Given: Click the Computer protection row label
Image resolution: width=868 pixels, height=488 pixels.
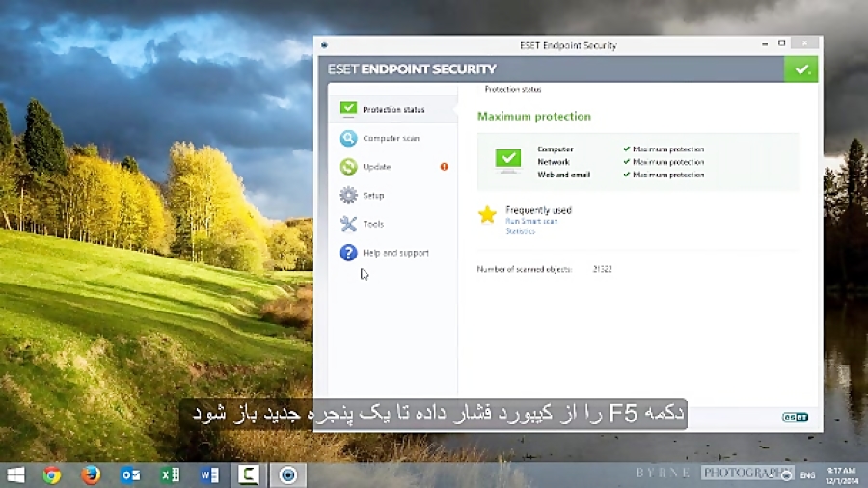Looking at the screenshot, I should (x=556, y=149).
